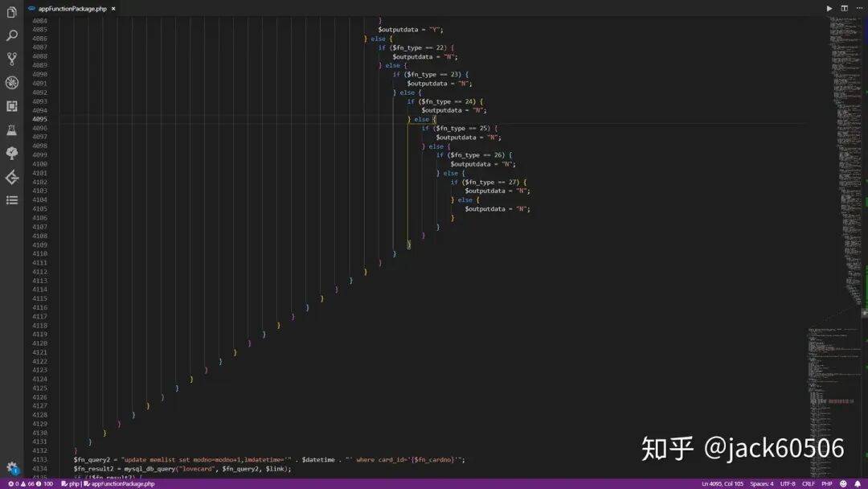Change indentation via Spaces: 4
This screenshot has height=489, width=868.
coord(762,484)
